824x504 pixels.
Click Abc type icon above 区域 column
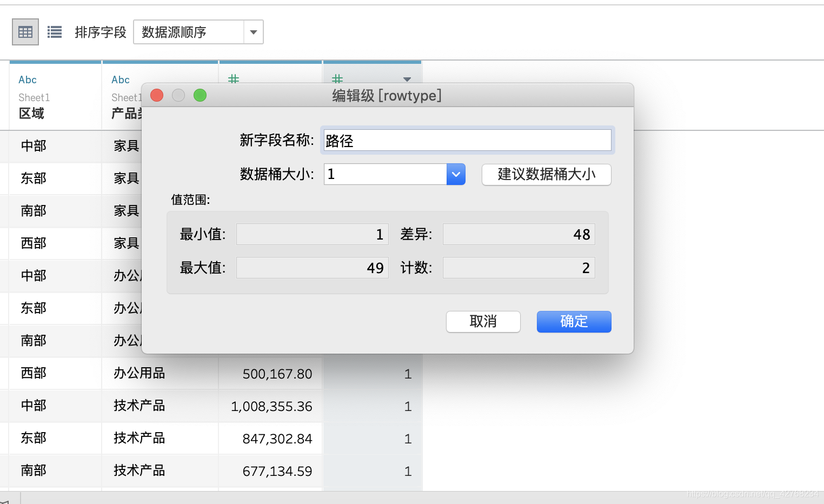click(x=28, y=79)
